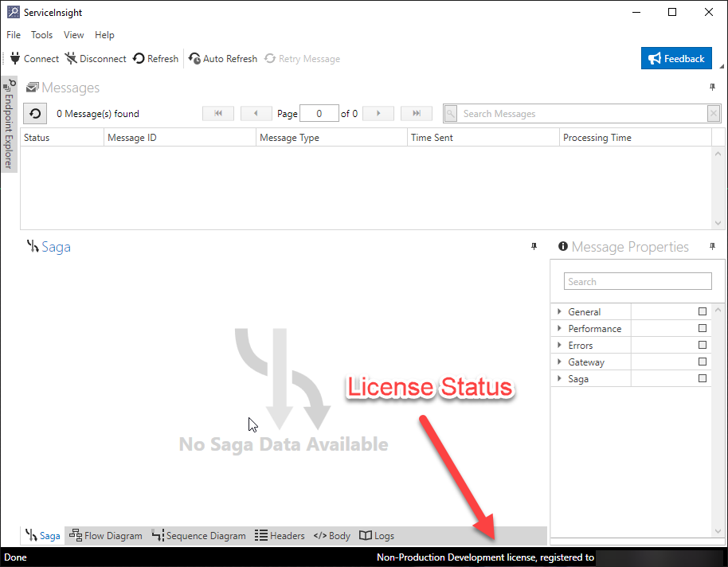Click Refresh in the toolbar
Screen dimensions: 728x567
pos(155,58)
